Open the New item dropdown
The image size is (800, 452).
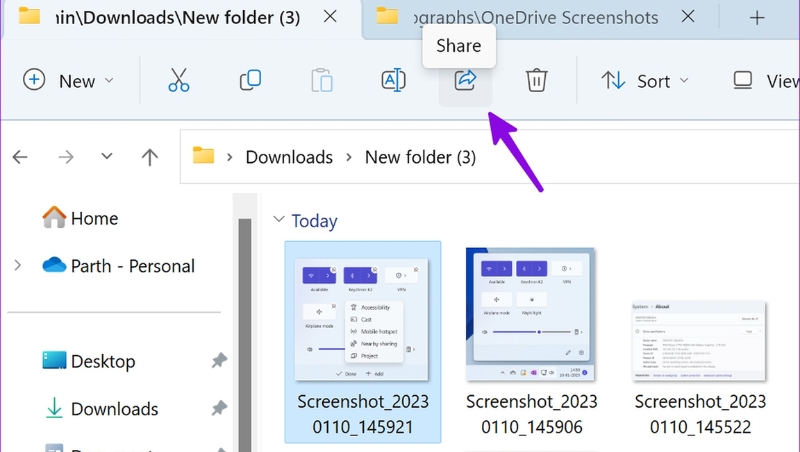click(68, 81)
